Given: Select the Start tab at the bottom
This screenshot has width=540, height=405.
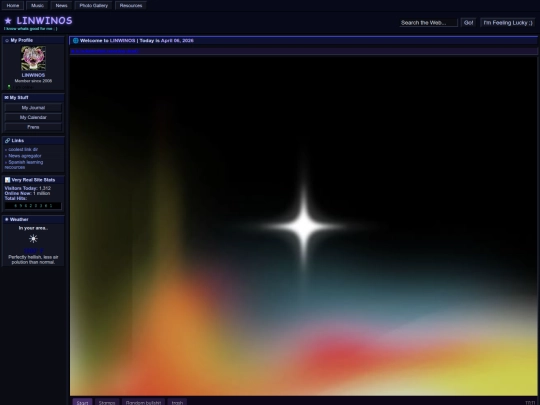Looking at the screenshot, I should [x=82, y=402].
